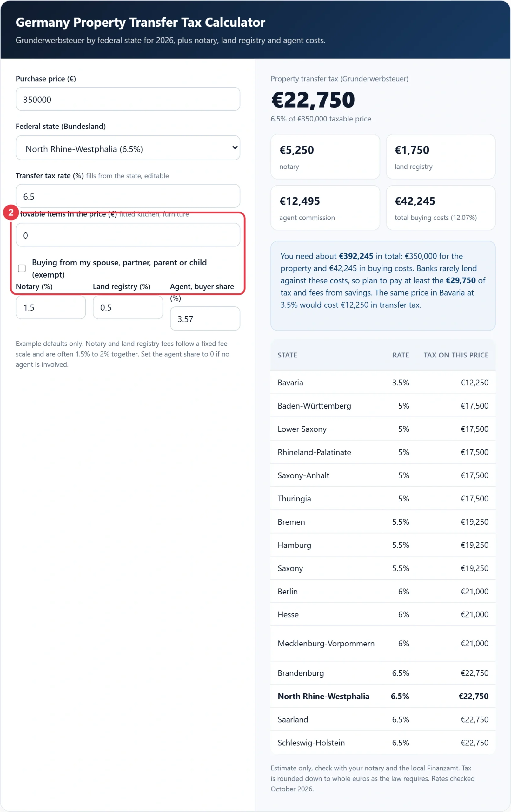Click the Berlin row in state table

click(383, 591)
